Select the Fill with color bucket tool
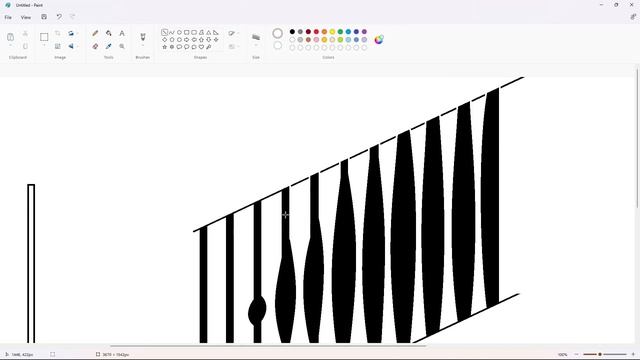The height and width of the screenshot is (360, 640). (109, 33)
